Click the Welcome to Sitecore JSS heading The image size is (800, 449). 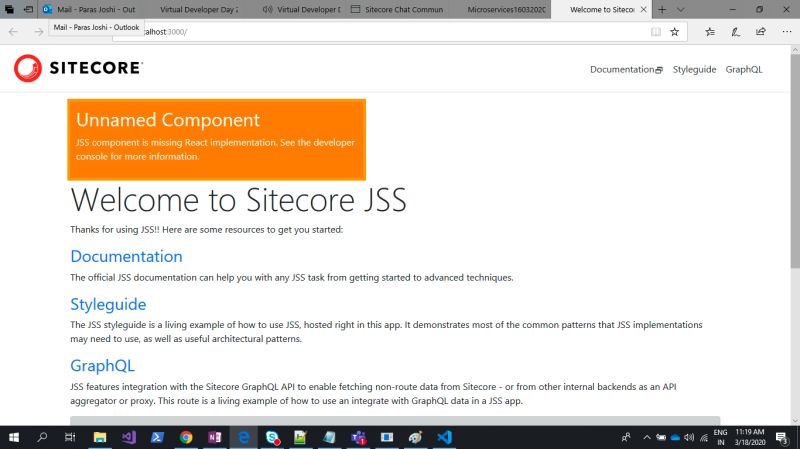point(238,199)
